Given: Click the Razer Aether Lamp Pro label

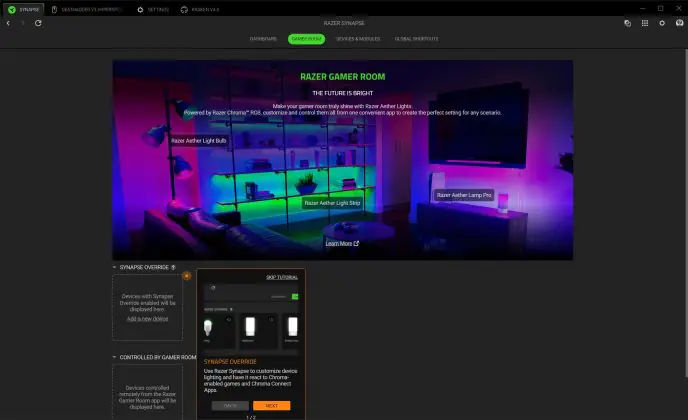Looking at the screenshot, I should (x=464, y=195).
